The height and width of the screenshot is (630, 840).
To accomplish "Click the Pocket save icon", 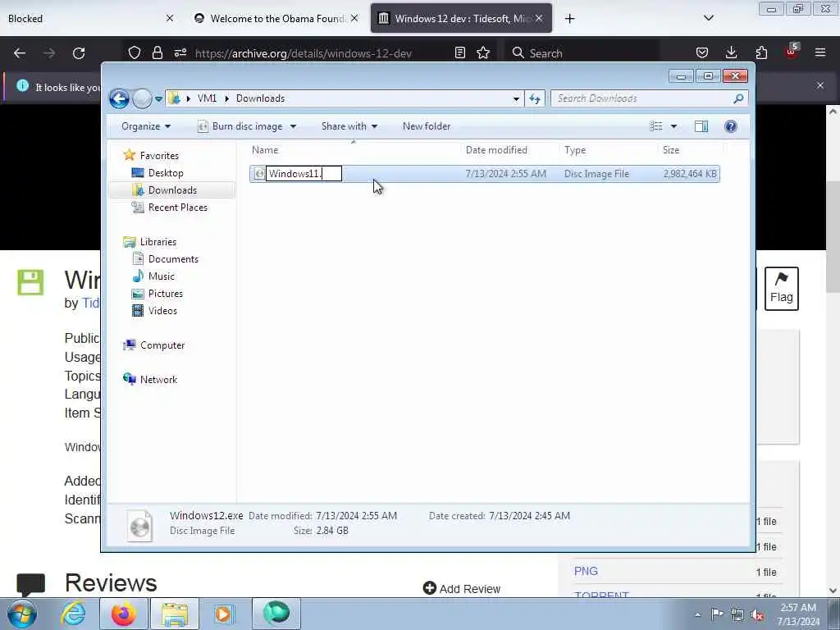I will click(702, 52).
